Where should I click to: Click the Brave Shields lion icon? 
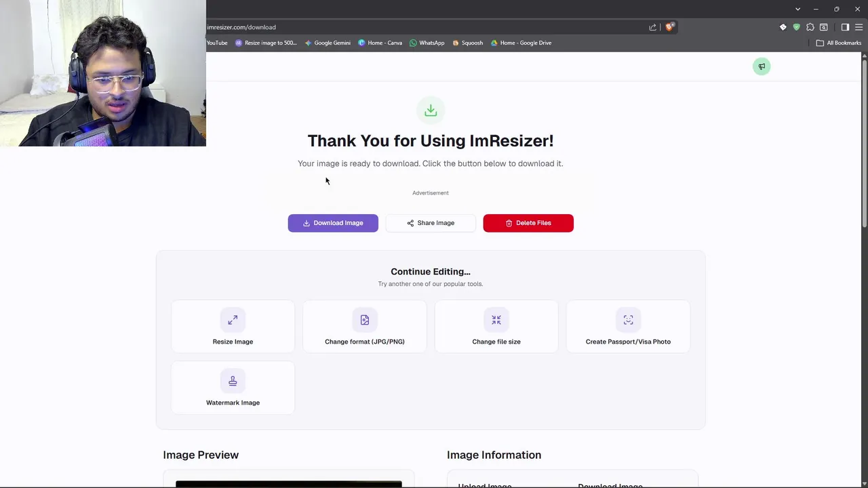[x=669, y=27]
